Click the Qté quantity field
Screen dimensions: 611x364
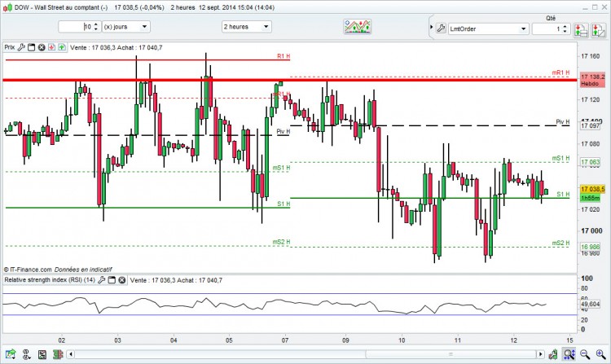pyautogui.click(x=547, y=29)
